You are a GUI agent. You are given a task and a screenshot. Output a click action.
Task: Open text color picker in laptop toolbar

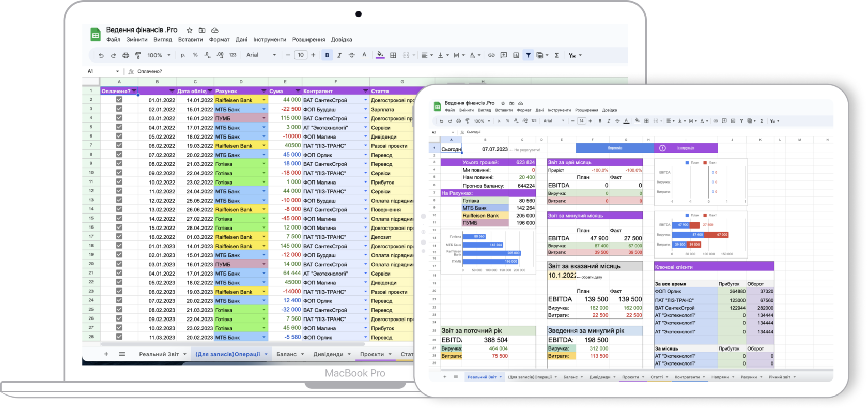tap(364, 55)
